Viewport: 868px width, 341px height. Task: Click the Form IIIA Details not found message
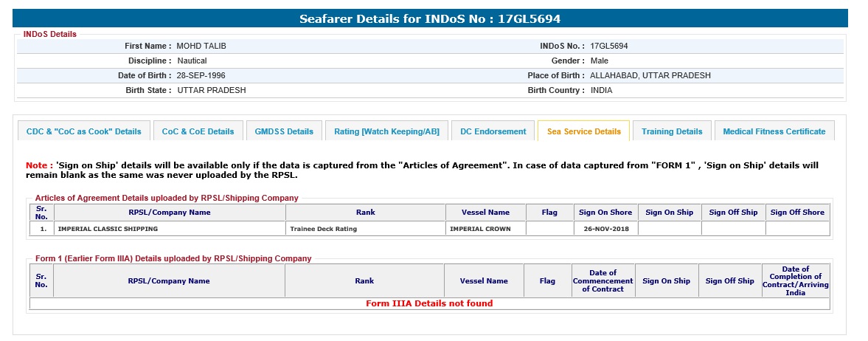(429, 303)
